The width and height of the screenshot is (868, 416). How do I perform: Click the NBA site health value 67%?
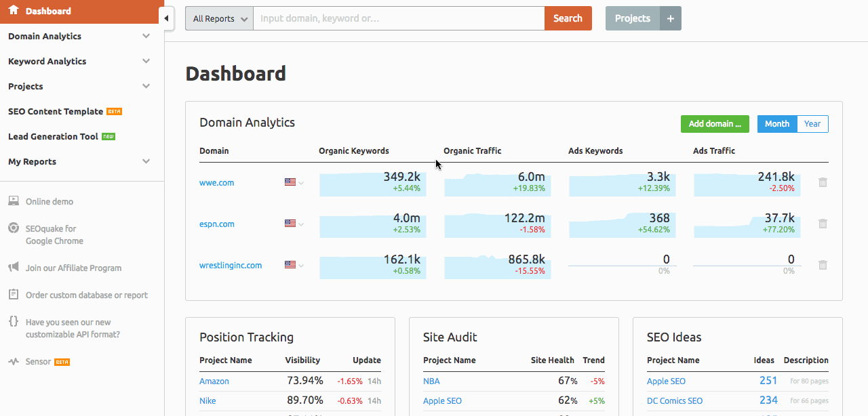(568, 381)
